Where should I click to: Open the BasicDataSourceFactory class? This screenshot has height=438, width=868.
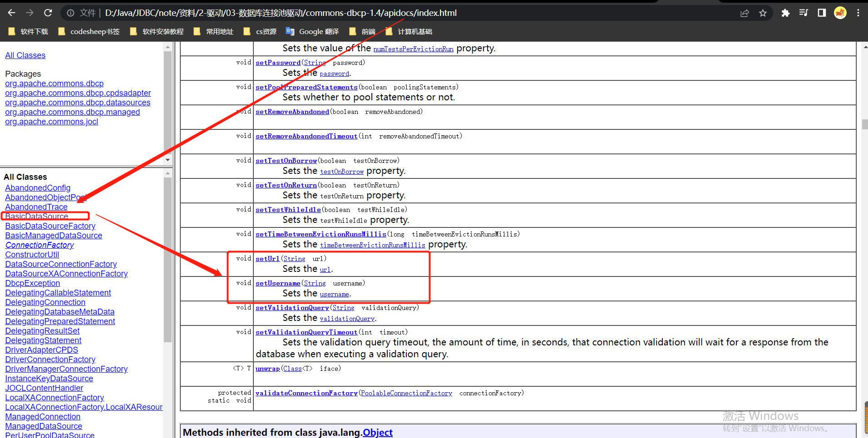point(50,226)
